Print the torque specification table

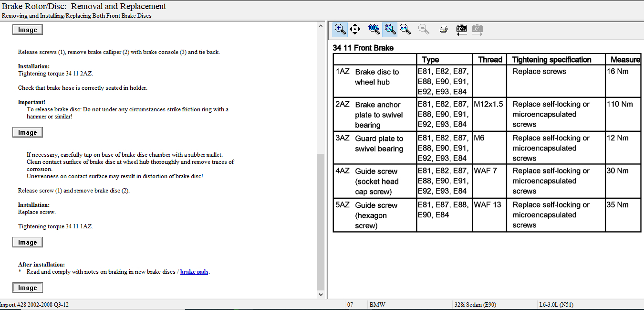point(443,29)
